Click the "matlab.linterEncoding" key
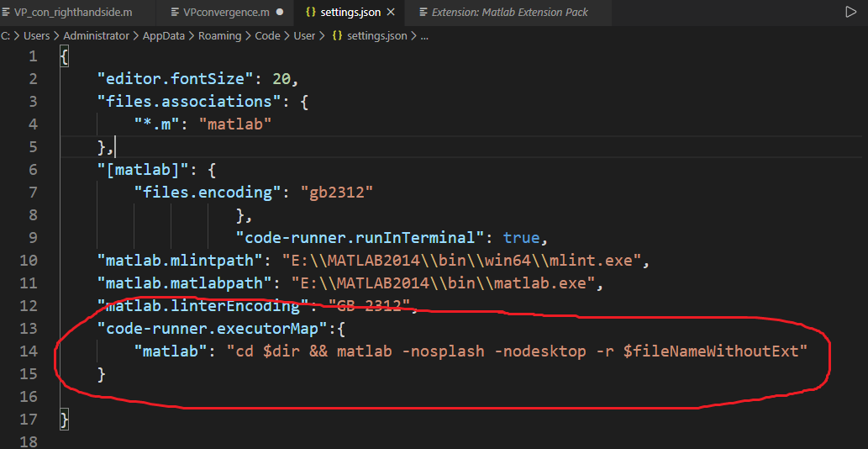 (x=203, y=305)
